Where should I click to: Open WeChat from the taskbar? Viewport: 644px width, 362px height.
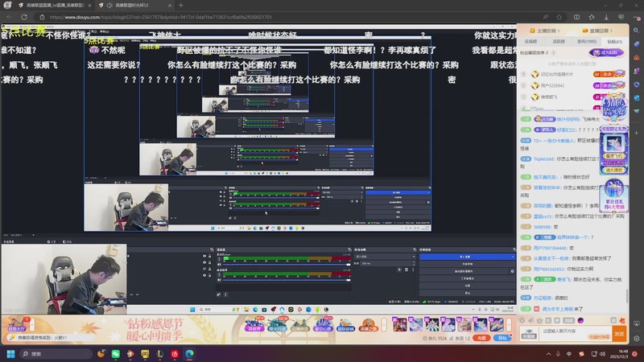[115, 354]
